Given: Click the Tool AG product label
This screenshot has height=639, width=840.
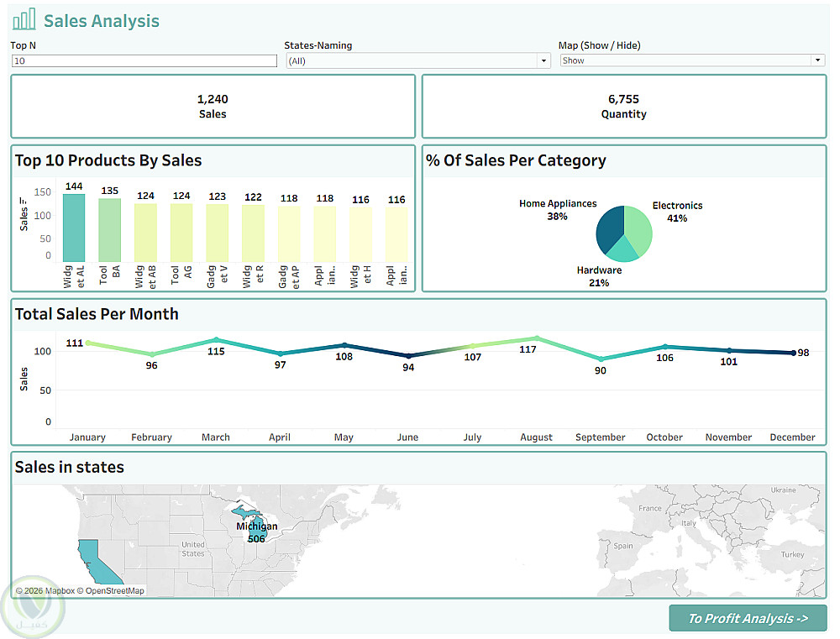Looking at the screenshot, I should coord(181,275).
